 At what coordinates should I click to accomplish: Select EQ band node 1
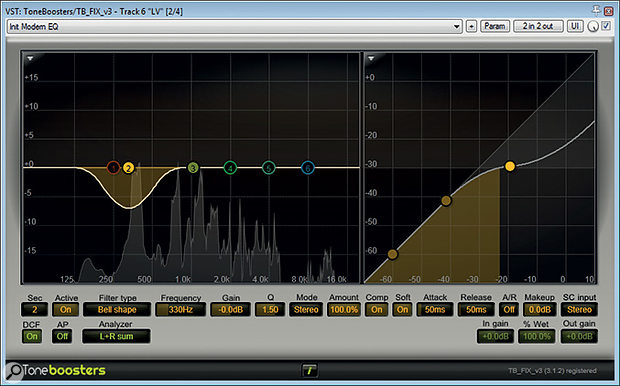(x=113, y=168)
